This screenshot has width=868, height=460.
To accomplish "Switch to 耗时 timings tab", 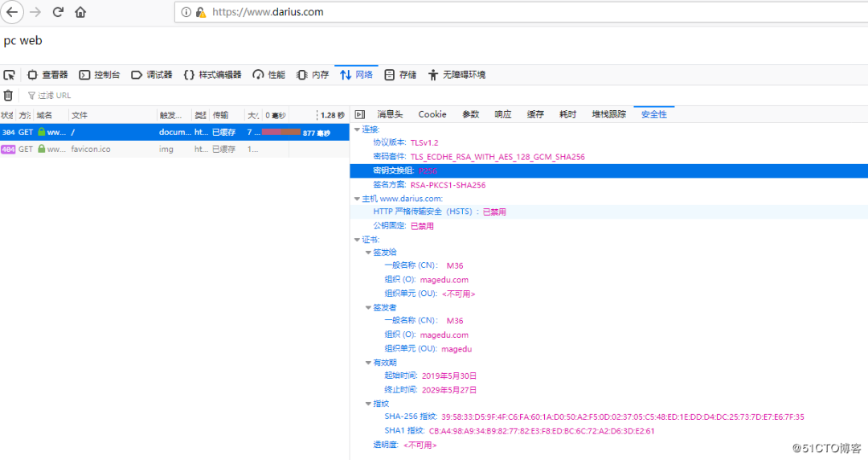I will 567,115.
